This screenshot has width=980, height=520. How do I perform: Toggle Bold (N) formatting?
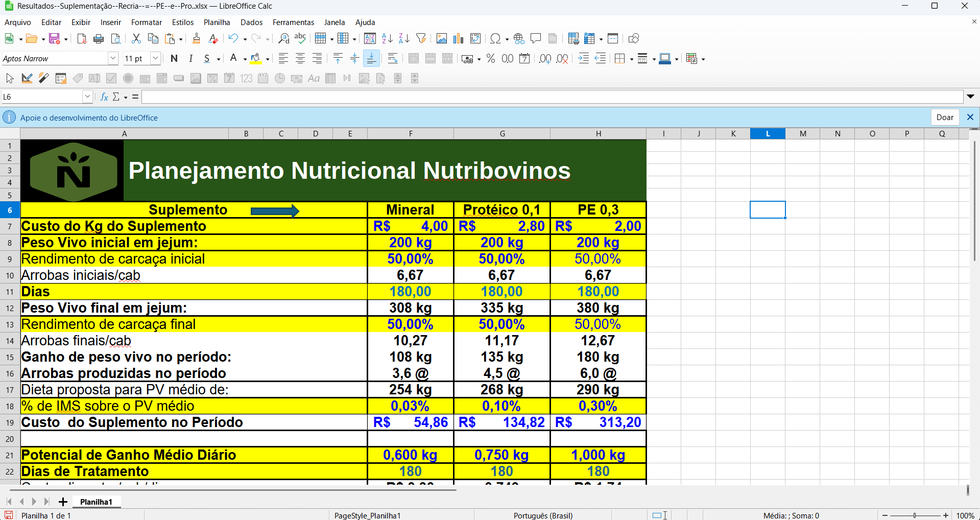pos(174,59)
